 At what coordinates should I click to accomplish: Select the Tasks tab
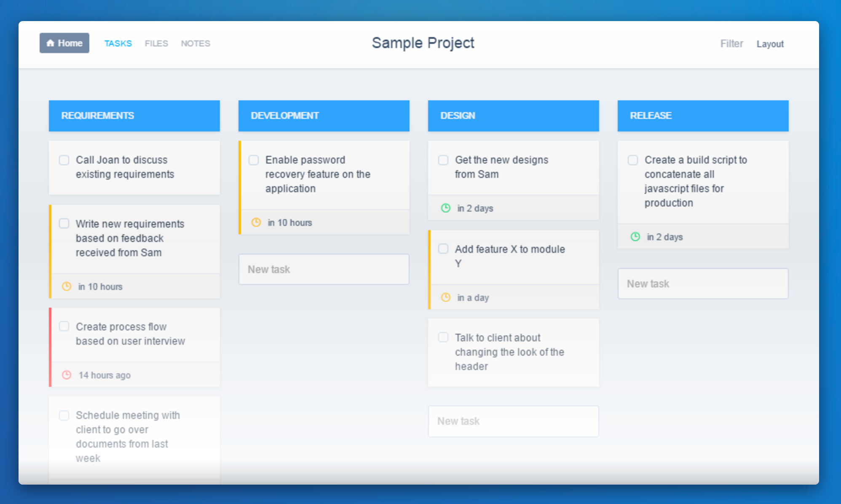(x=118, y=43)
